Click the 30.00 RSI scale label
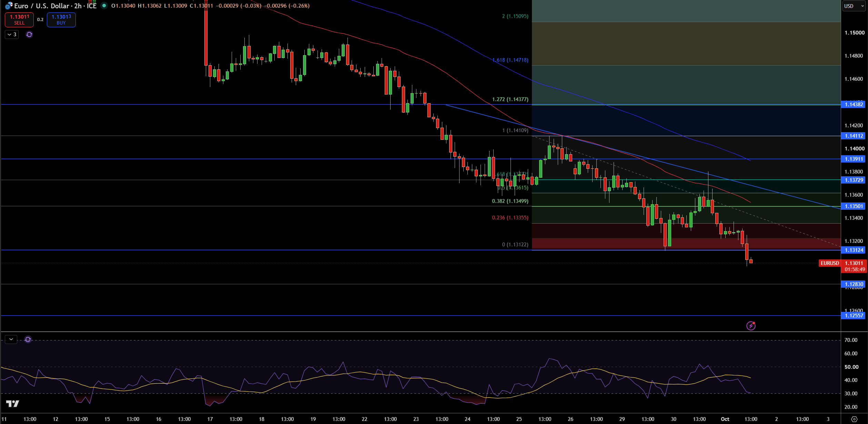Screen dimensions: 868x424 851,394
